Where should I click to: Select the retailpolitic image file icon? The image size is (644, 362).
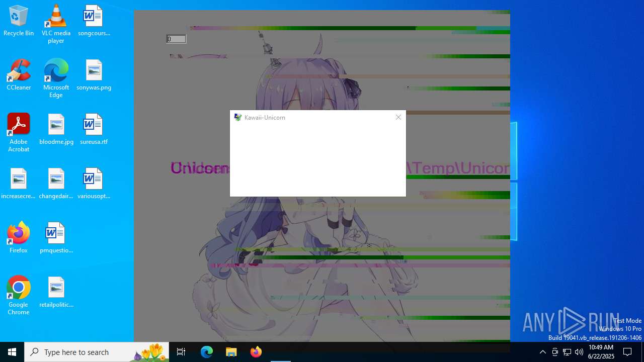point(56,292)
